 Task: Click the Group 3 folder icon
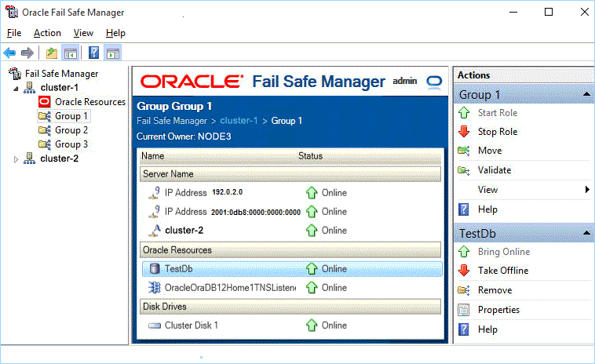click(45, 144)
